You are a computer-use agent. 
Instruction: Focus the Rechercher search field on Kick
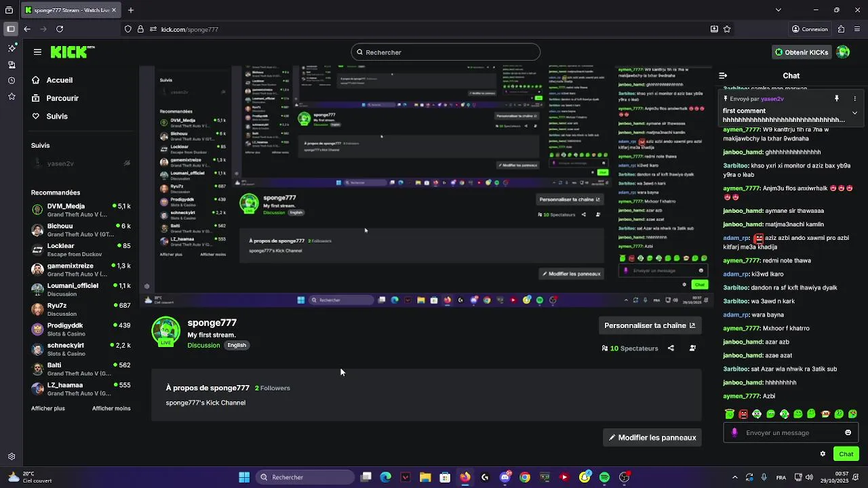point(446,52)
